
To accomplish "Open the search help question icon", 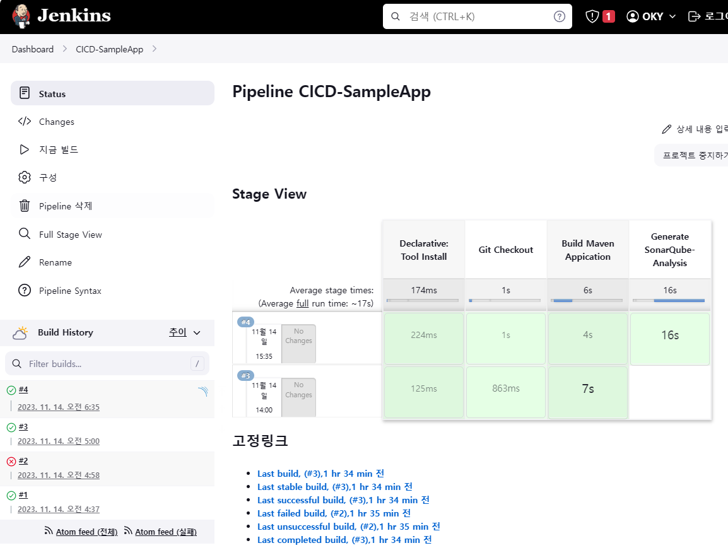I will point(560,16).
